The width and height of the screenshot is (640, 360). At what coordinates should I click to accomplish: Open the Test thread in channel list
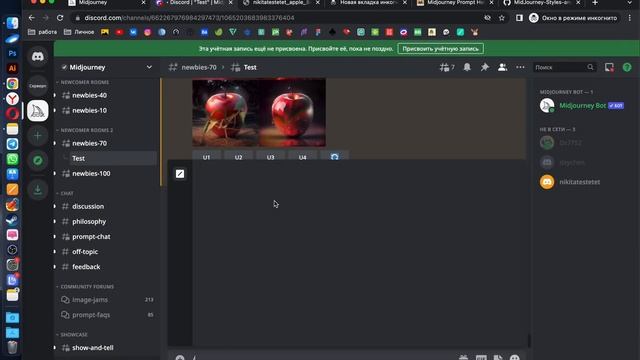coord(112,158)
